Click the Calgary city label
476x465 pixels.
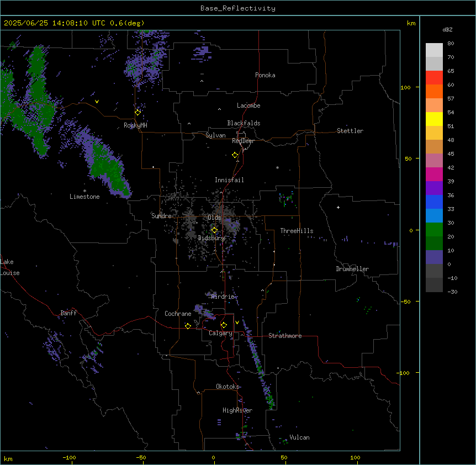point(220,333)
